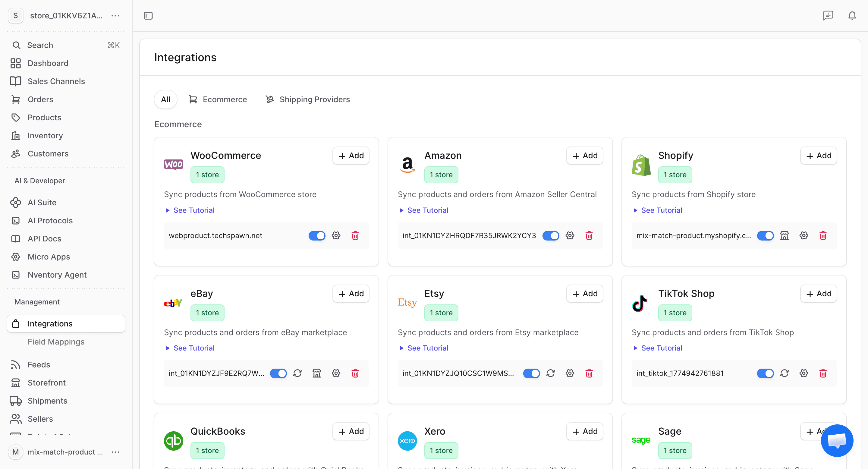Expand eBay See Tutorial

[x=190, y=348]
